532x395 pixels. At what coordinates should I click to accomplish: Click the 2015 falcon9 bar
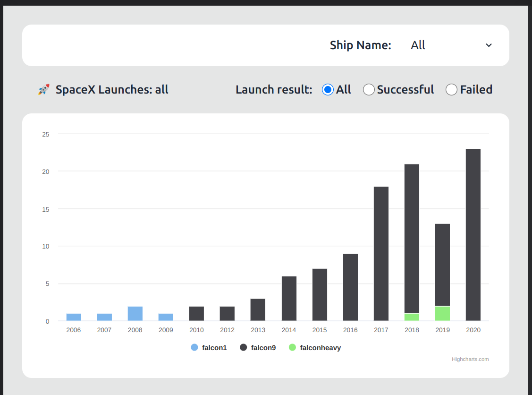pyautogui.click(x=320, y=295)
